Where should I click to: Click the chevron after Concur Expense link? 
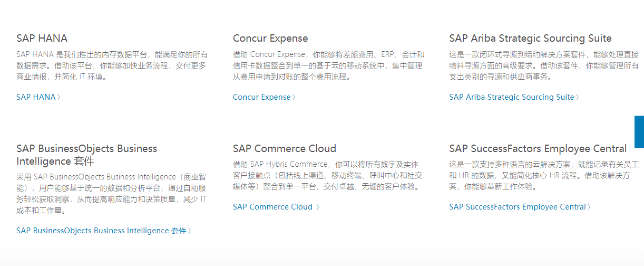pyautogui.click(x=294, y=97)
